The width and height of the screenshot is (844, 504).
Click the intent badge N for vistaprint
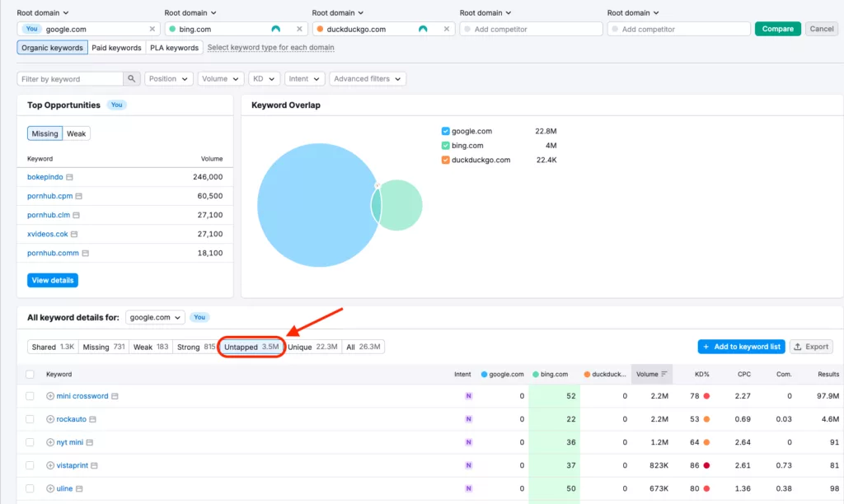[468, 465]
